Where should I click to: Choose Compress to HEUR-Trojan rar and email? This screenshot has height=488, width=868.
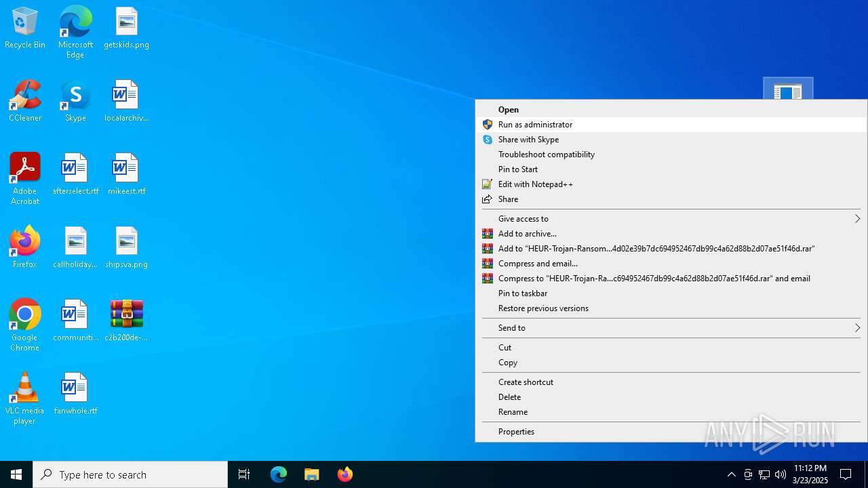click(x=671, y=279)
